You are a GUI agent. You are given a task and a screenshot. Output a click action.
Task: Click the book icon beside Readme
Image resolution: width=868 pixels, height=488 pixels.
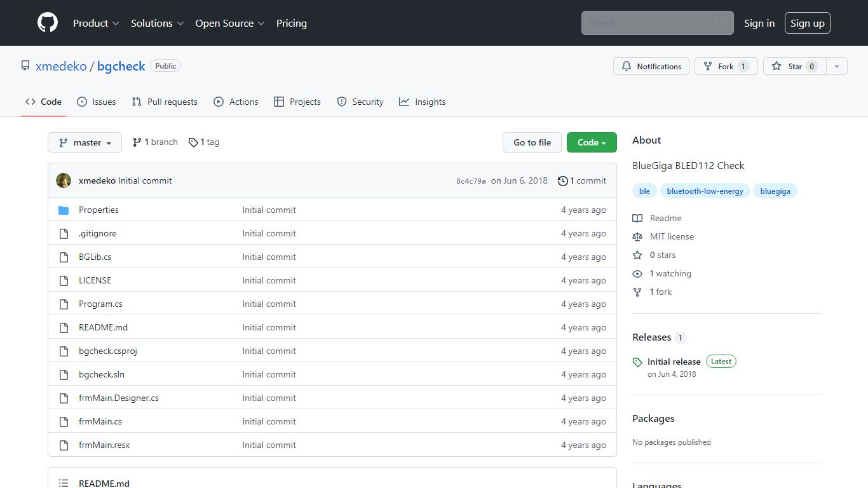click(637, 218)
